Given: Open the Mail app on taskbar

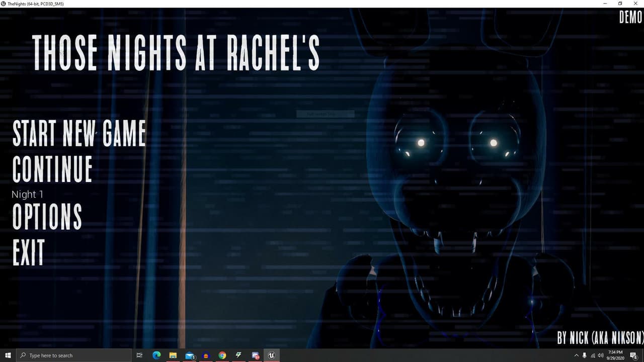Looking at the screenshot, I should click(190, 355).
